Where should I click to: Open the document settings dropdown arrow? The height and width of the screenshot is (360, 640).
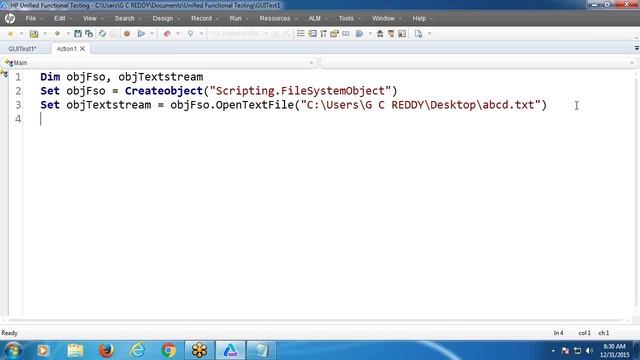point(429,34)
